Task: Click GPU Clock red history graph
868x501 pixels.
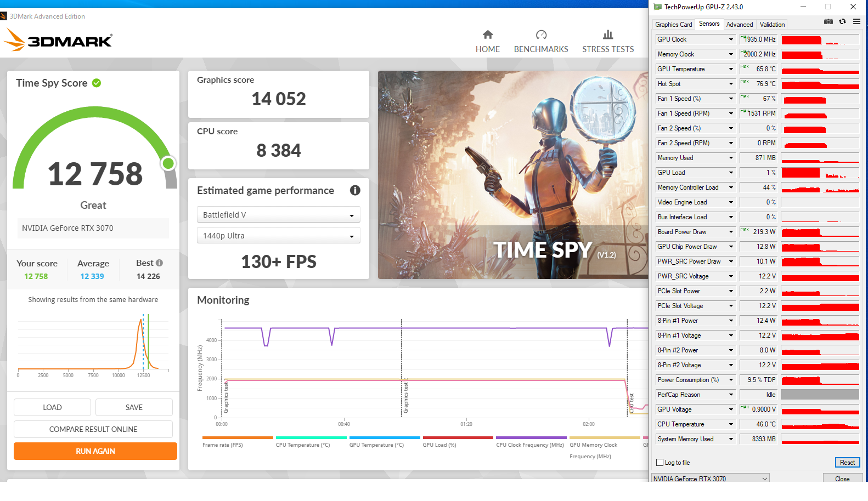Action: (820, 39)
